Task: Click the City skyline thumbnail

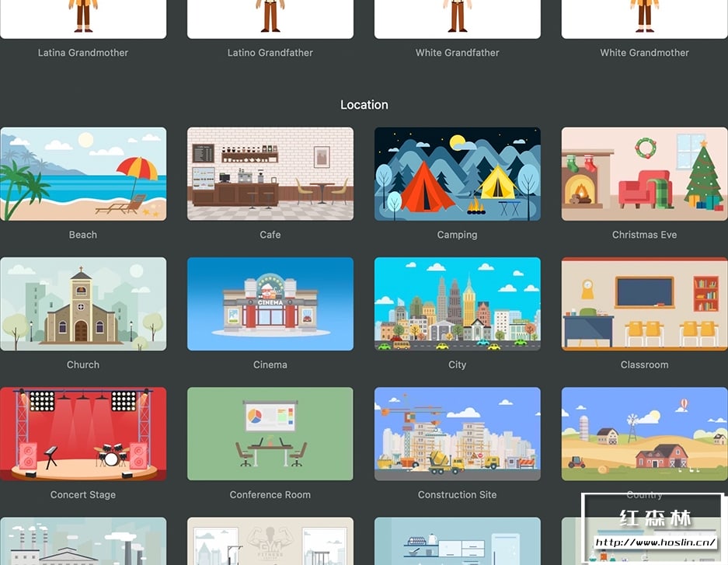Action: click(458, 304)
